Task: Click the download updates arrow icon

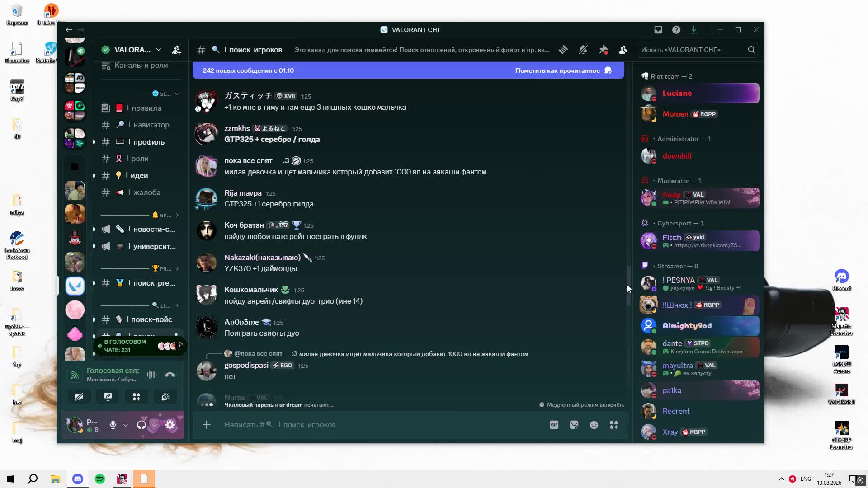Action: click(x=694, y=30)
